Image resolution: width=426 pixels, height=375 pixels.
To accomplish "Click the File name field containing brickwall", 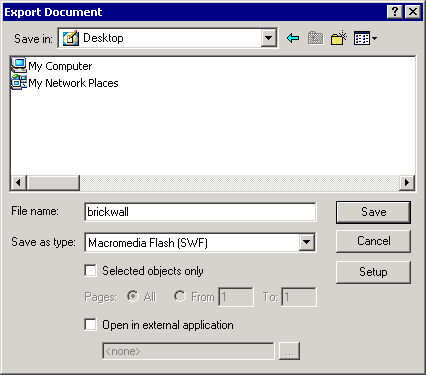I will click(200, 212).
